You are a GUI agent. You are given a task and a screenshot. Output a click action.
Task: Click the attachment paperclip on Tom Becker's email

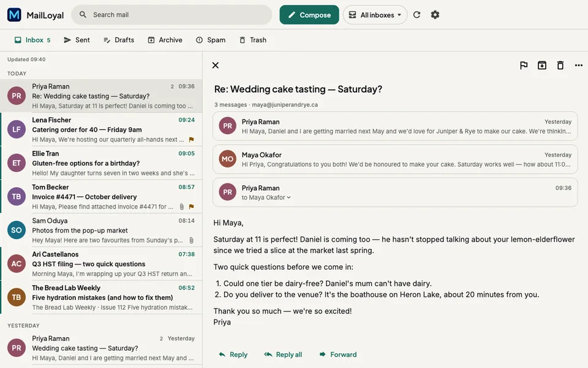181,207
